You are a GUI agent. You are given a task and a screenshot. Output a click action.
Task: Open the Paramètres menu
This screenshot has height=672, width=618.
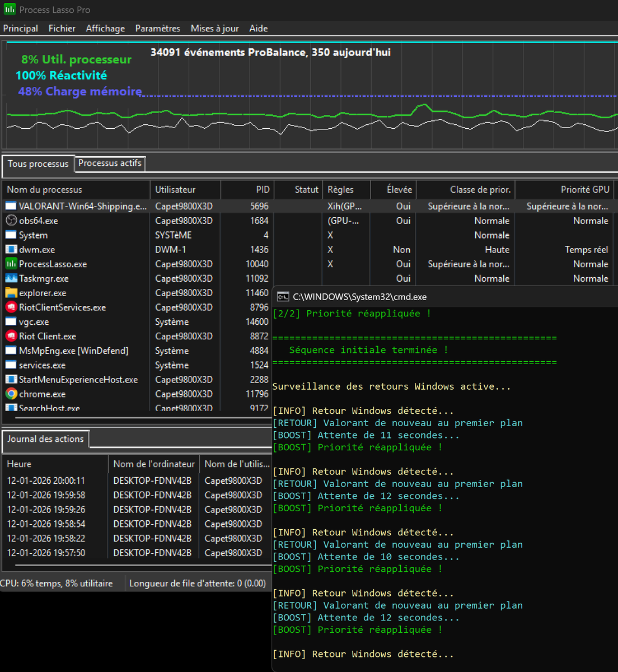pyautogui.click(x=157, y=28)
